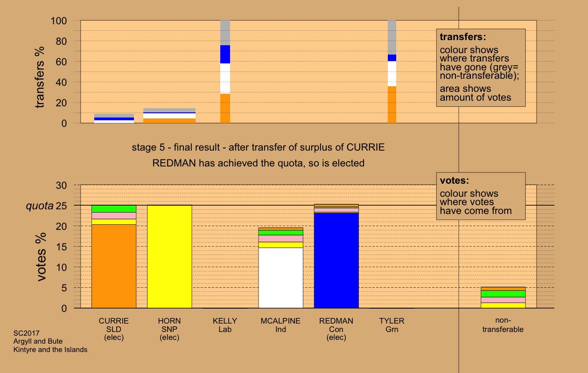
Task: Click the grey top of KELLY's transfer bar
Action: (225, 33)
